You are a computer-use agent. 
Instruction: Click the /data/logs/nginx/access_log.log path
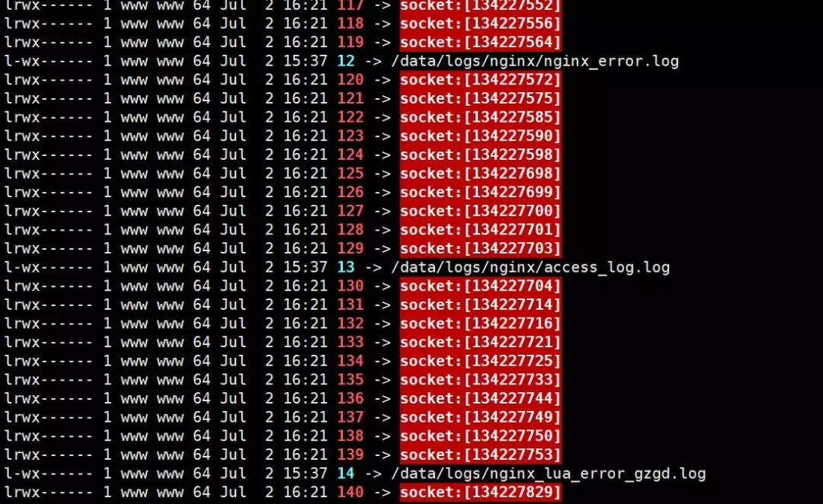click(530, 267)
